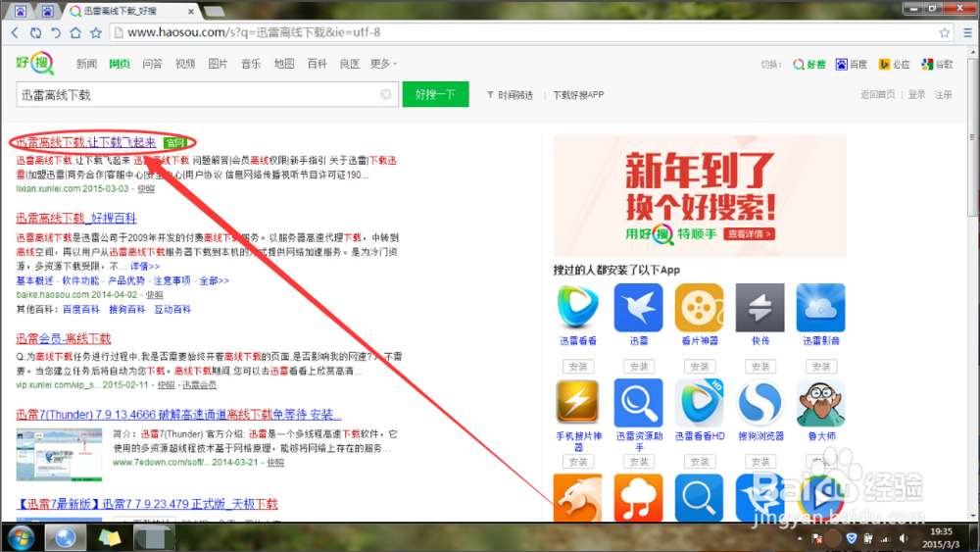
Task: Open 百度百科 under 其他百科
Action: click(x=80, y=310)
